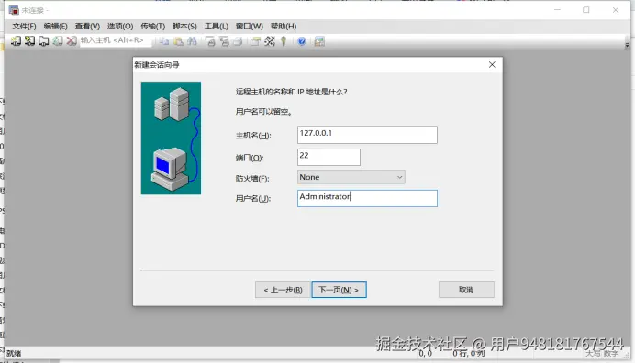Image resolution: width=635 pixels, height=364 pixels.
Task: Click the 用户名 field containing Administrator
Action: click(x=367, y=198)
